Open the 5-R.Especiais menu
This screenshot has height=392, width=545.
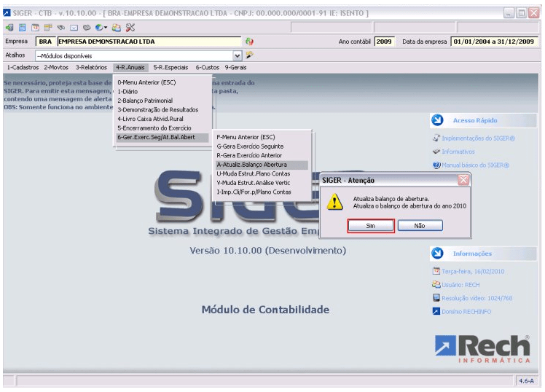[170, 68]
